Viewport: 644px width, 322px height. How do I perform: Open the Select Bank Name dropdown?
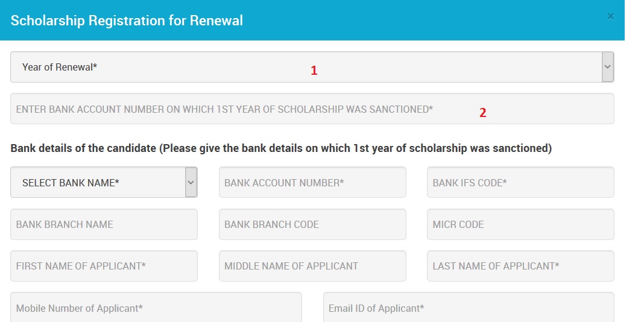tap(98, 182)
